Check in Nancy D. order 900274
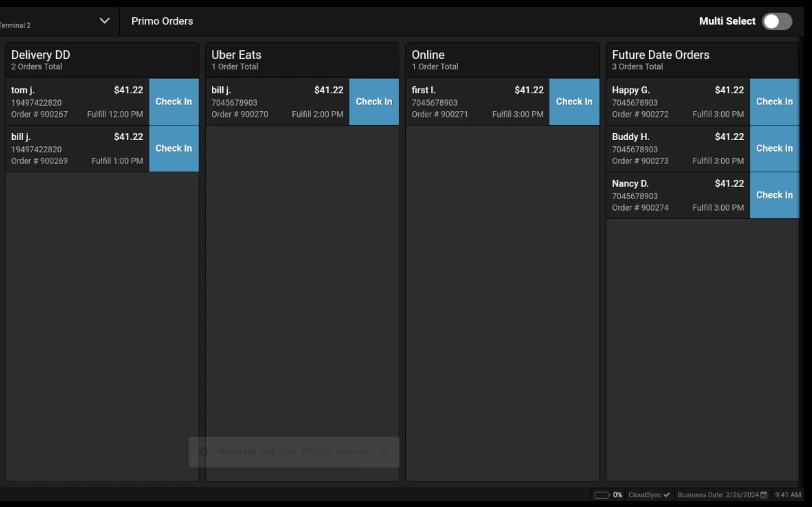 (x=774, y=195)
